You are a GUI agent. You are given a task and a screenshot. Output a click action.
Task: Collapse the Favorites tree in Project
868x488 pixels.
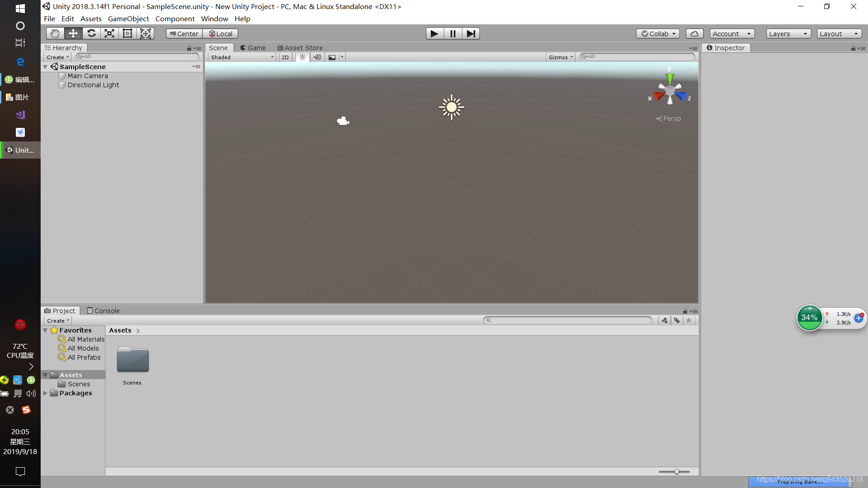pos(45,330)
